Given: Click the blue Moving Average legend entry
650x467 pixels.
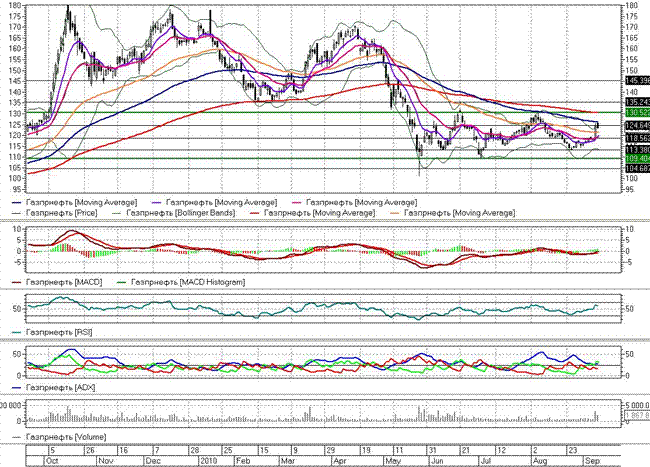Looking at the screenshot, I should [x=75, y=203].
